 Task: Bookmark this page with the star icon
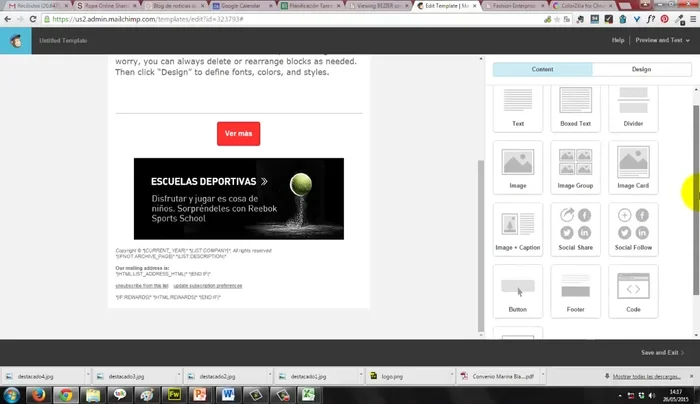point(557,19)
